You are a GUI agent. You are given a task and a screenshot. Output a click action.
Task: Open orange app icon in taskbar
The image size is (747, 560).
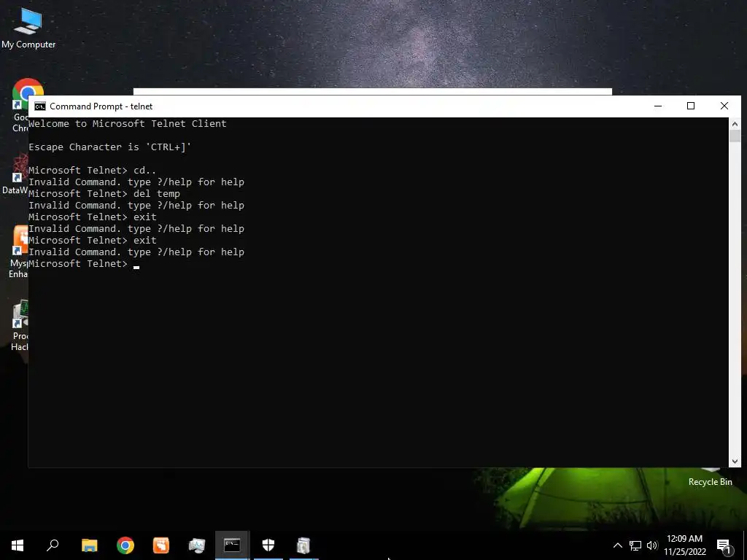click(x=161, y=545)
